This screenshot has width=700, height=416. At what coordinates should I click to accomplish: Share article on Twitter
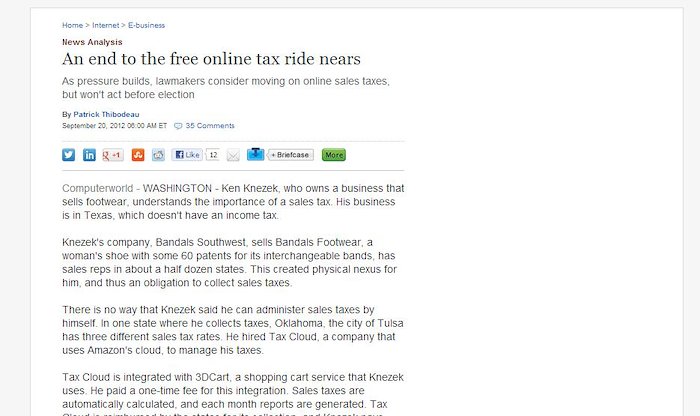click(x=68, y=155)
